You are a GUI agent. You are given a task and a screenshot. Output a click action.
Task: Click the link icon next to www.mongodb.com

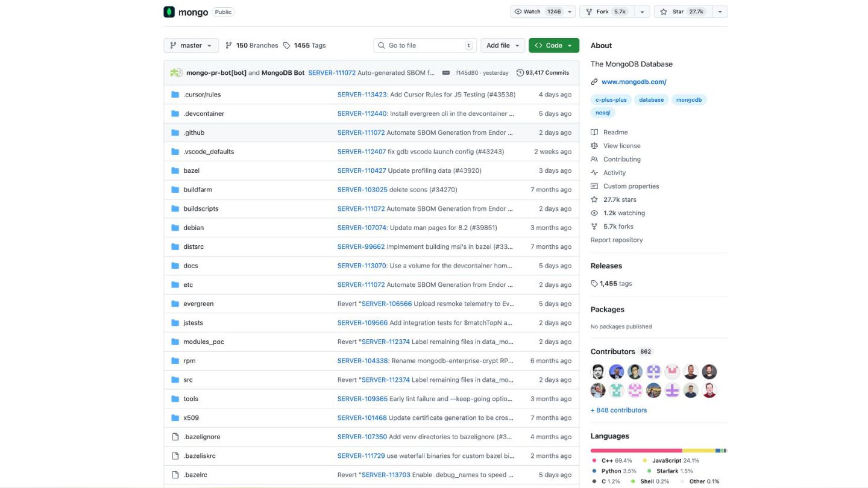[594, 82]
